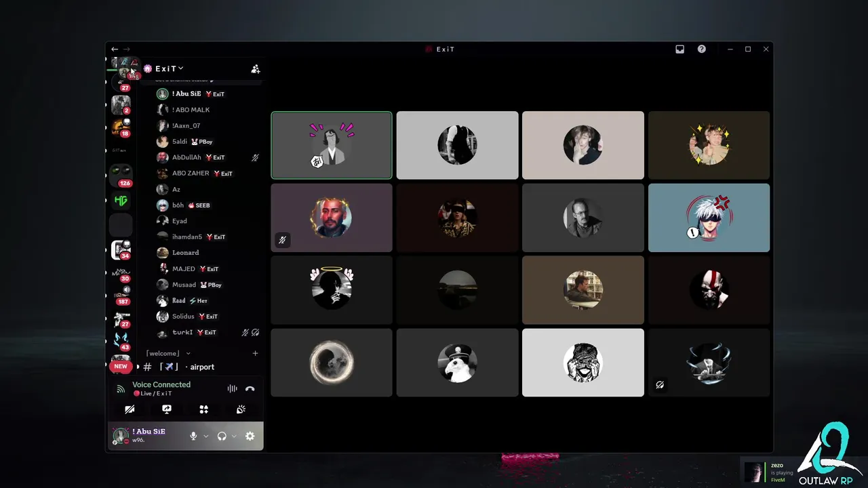This screenshot has height=488, width=868.
Task: Collapse the welcome channel category
Action: 168,353
